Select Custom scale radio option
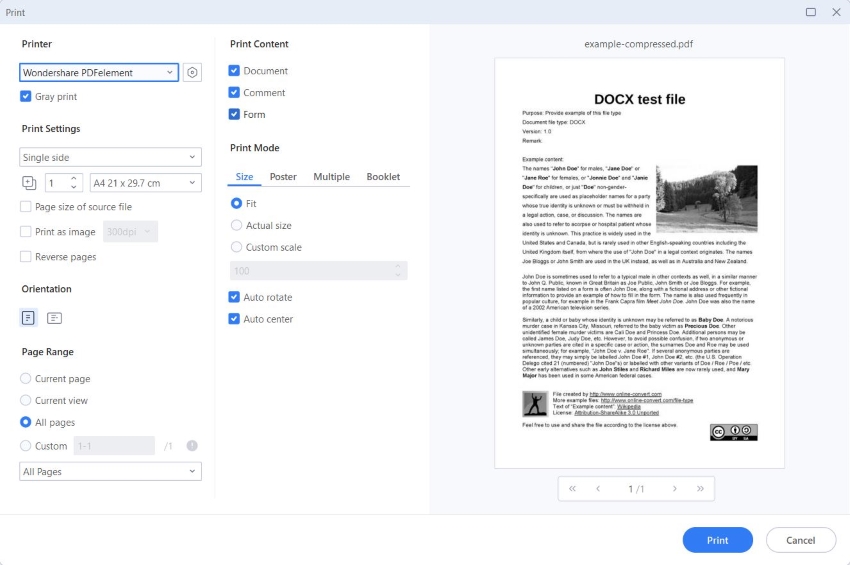Image resolution: width=850 pixels, height=565 pixels. 236,247
